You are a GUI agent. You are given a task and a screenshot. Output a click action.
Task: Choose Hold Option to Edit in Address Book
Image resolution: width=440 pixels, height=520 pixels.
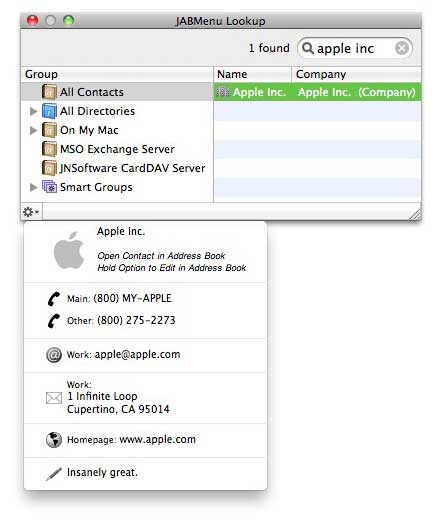click(x=172, y=268)
